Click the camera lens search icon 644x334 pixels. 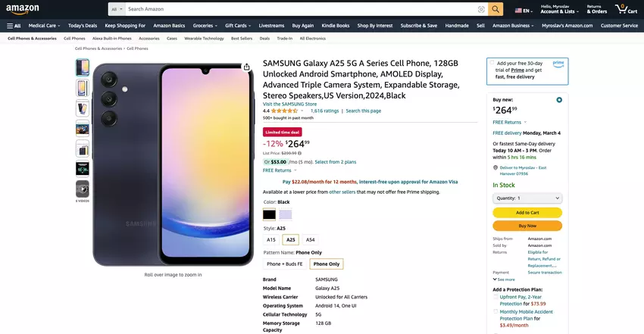[481, 9]
